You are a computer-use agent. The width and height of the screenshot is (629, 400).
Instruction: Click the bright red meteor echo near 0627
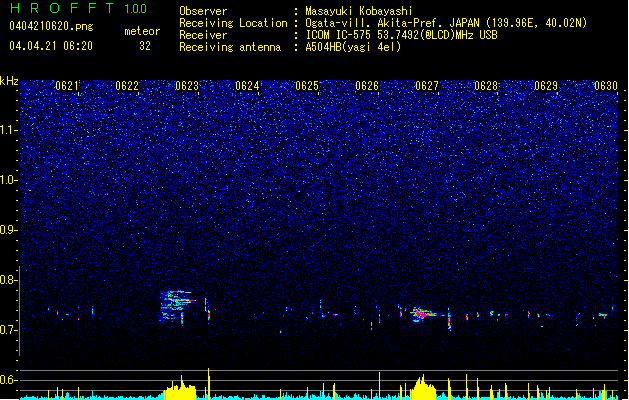(x=422, y=314)
